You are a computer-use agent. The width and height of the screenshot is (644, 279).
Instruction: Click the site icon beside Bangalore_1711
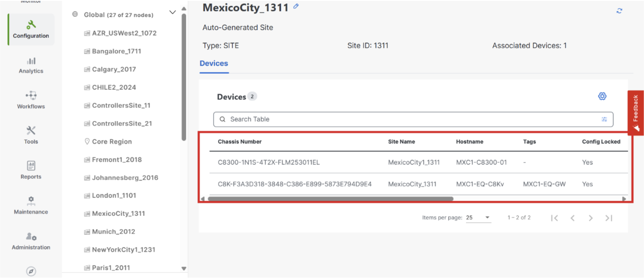(87, 51)
